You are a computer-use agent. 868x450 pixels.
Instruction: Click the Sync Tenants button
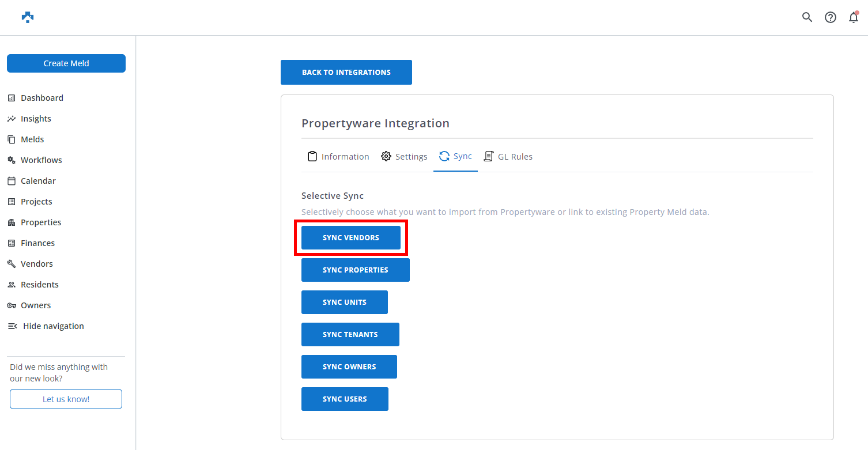coord(350,335)
